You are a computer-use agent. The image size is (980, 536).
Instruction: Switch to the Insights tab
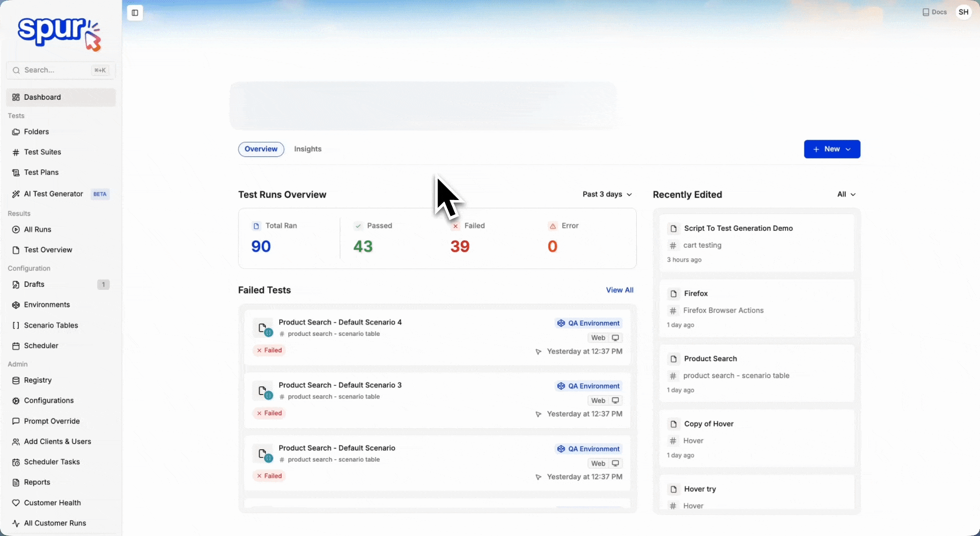click(307, 149)
